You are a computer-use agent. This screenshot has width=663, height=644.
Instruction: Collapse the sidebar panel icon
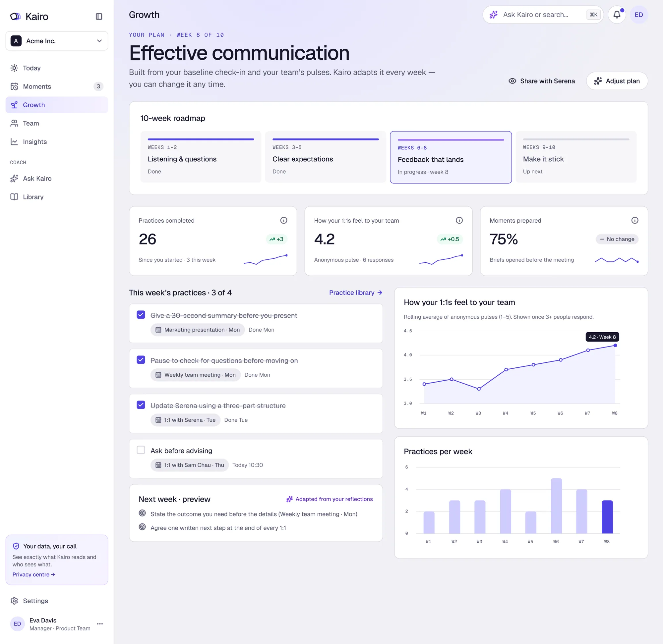click(99, 16)
